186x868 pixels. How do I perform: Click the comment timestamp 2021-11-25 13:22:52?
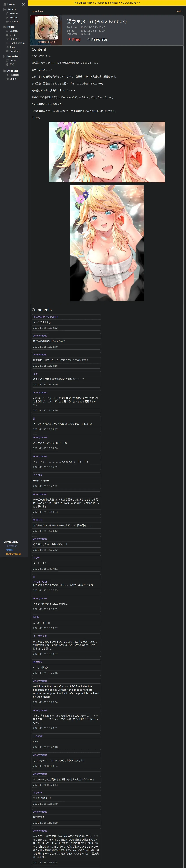coord(45,328)
